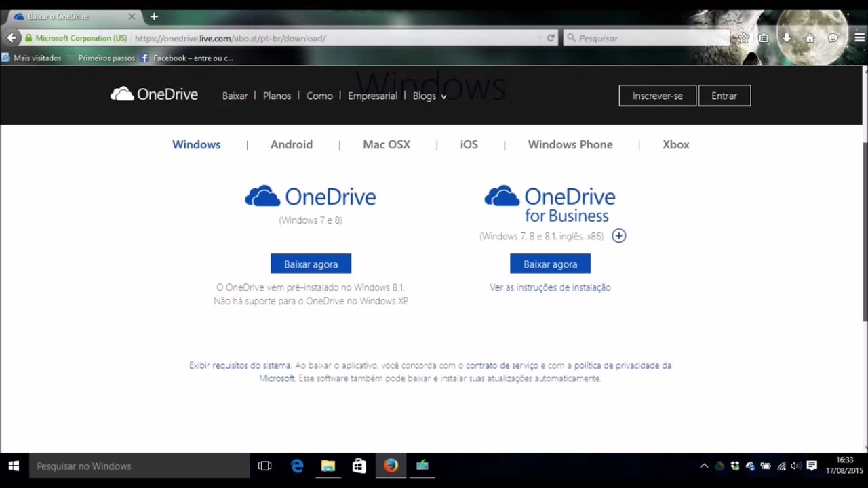Click the Google Drive tray icon
Viewport: 868px width, 488px height.
[x=719, y=466]
